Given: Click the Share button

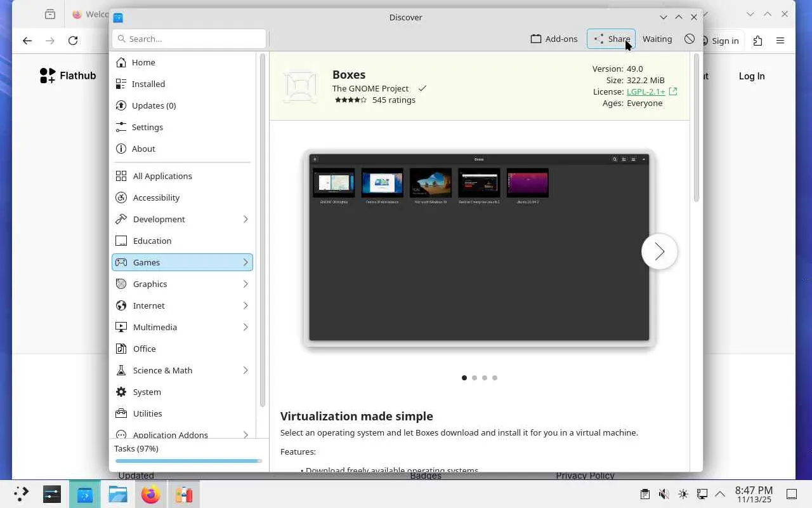Looking at the screenshot, I should pos(611,39).
